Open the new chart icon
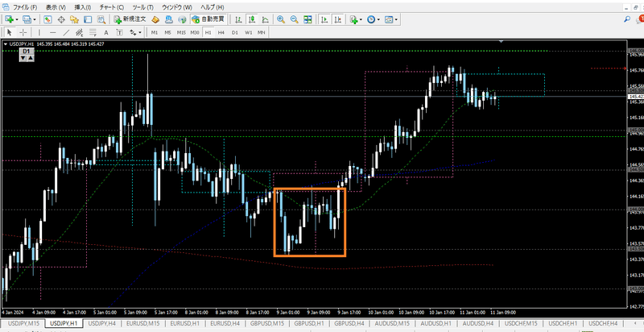The image size is (644, 332). (10, 19)
